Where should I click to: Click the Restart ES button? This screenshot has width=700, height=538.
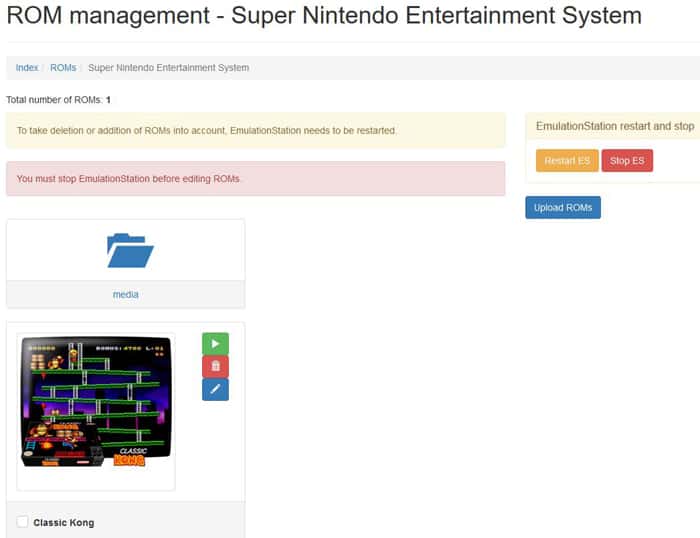click(x=567, y=161)
